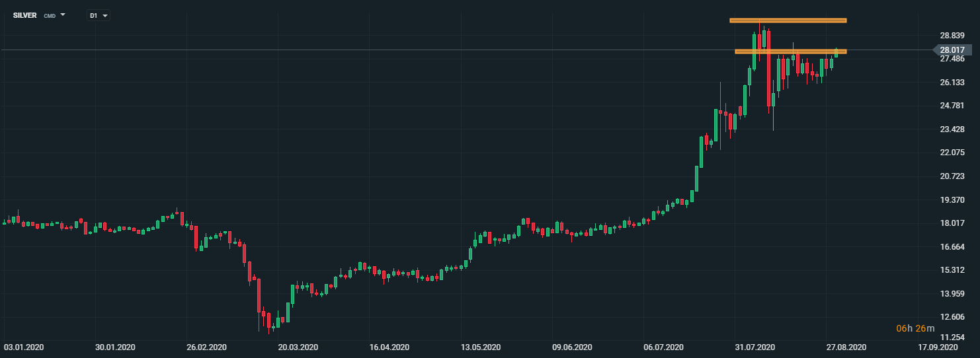Click the 28.839 price axis label

point(952,36)
